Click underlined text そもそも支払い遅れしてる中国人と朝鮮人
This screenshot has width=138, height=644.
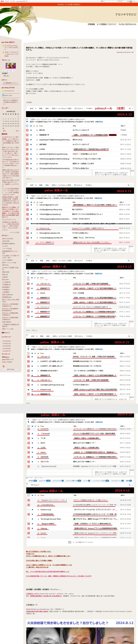pos(39,560)
